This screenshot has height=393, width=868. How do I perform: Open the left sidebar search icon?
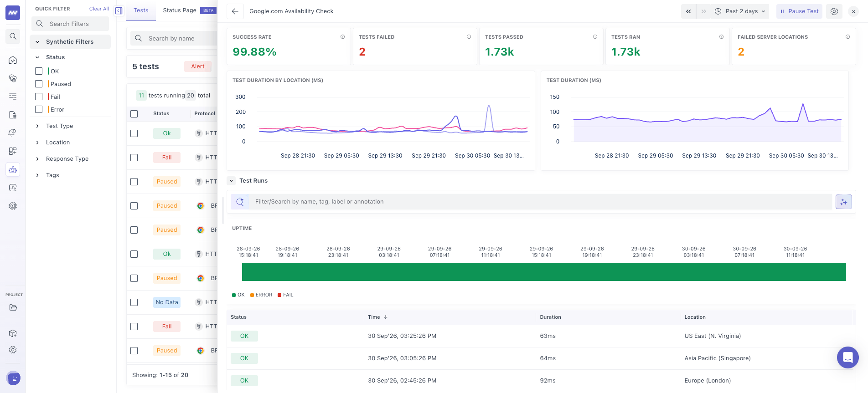point(13,36)
